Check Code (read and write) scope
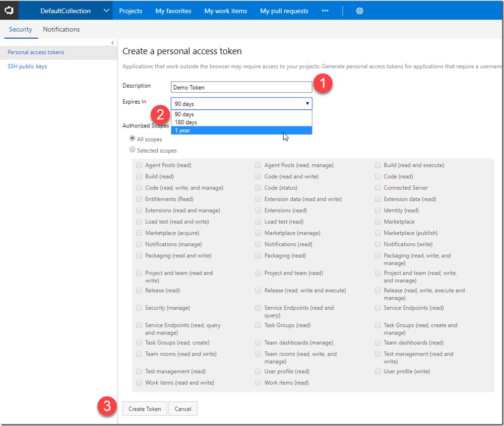 coord(258,177)
